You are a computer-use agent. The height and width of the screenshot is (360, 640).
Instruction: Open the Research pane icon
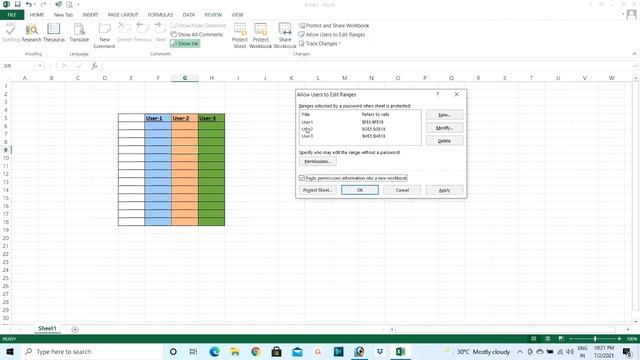(x=31, y=33)
